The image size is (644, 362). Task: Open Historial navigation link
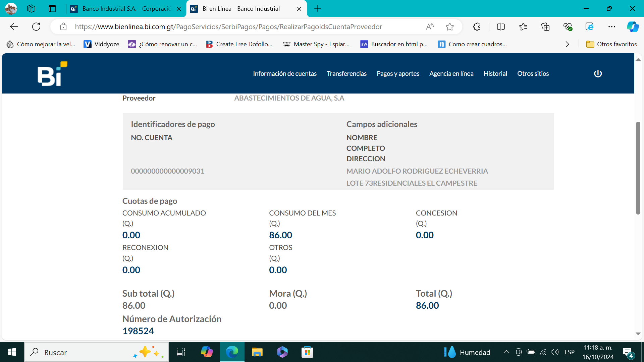click(495, 73)
